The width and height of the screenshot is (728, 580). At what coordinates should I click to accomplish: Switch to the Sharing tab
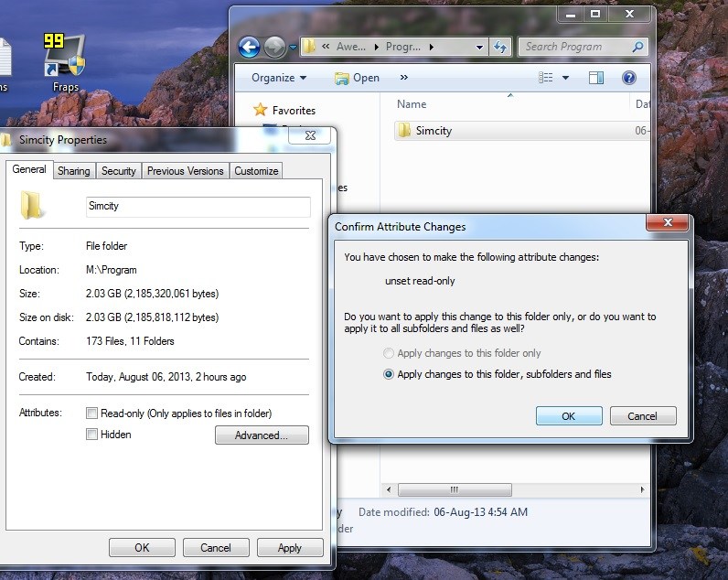(74, 171)
